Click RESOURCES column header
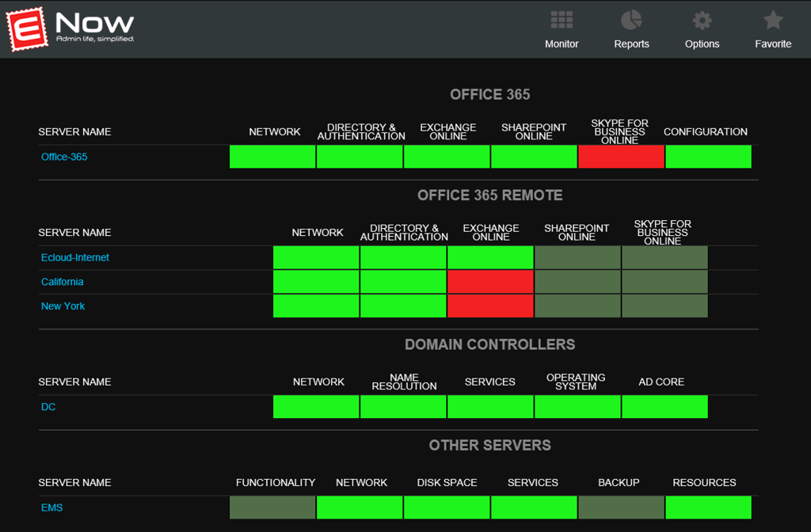The height and width of the screenshot is (532, 811). (x=704, y=483)
